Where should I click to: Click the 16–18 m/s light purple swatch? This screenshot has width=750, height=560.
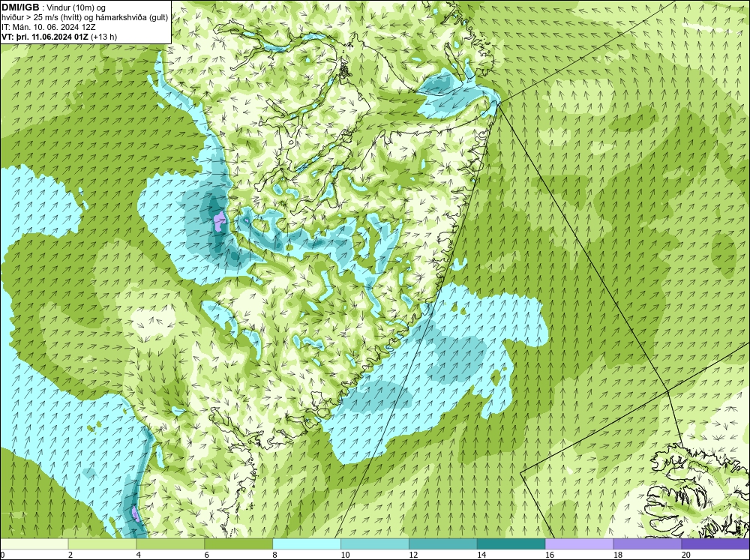pyautogui.click(x=579, y=544)
